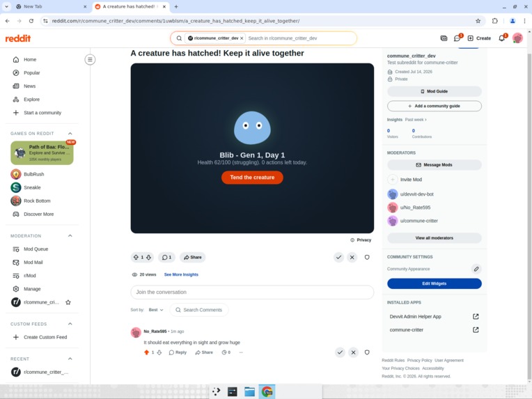Open post comments count button
The image size is (532, 399).
pyautogui.click(x=166, y=257)
